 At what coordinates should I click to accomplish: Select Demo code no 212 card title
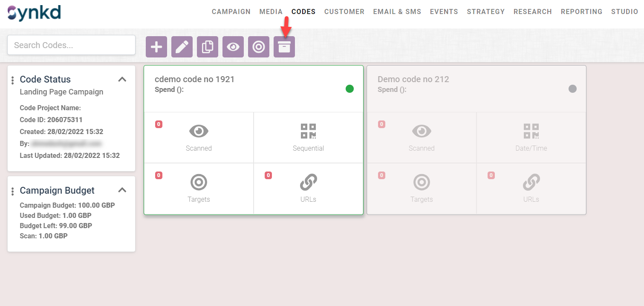413,79
